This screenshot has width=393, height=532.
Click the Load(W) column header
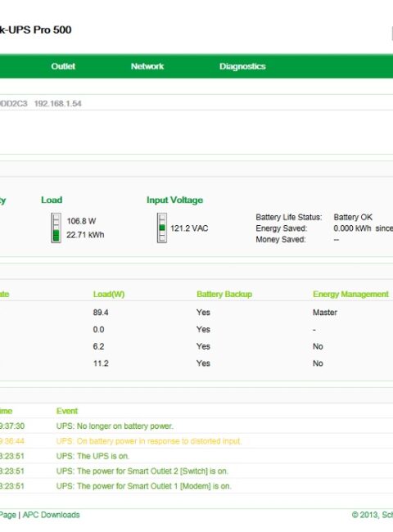click(x=109, y=294)
